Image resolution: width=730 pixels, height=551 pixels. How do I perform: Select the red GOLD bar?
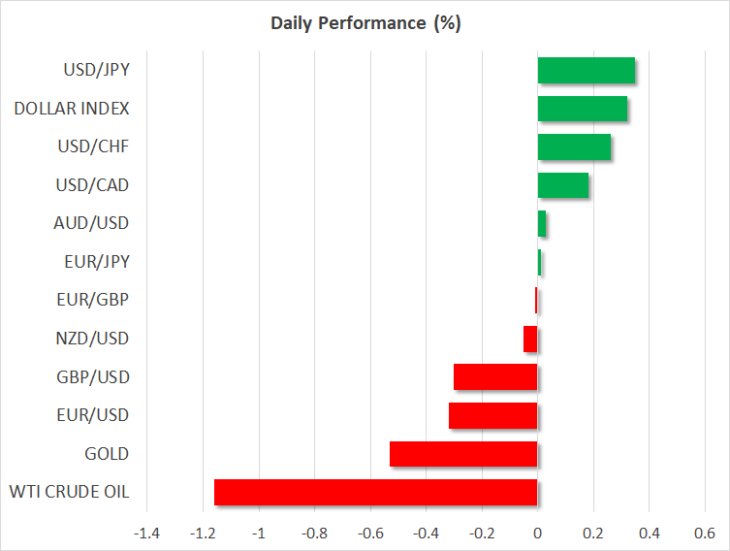(463, 454)
